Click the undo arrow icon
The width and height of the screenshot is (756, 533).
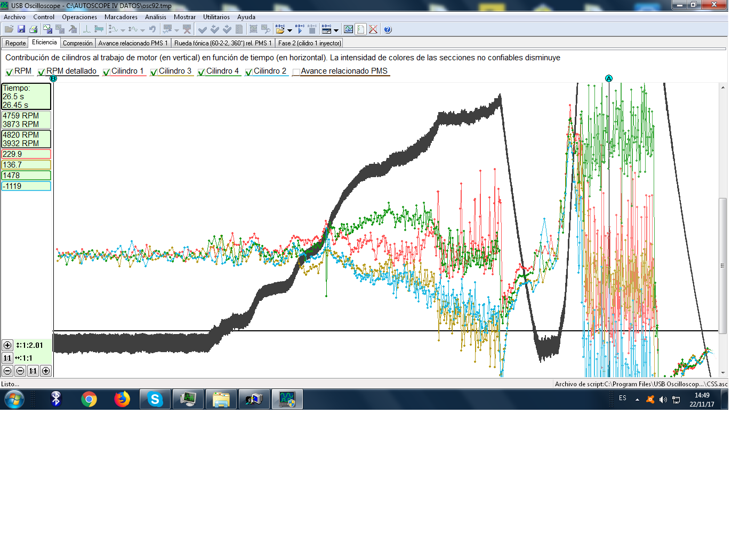153,29
